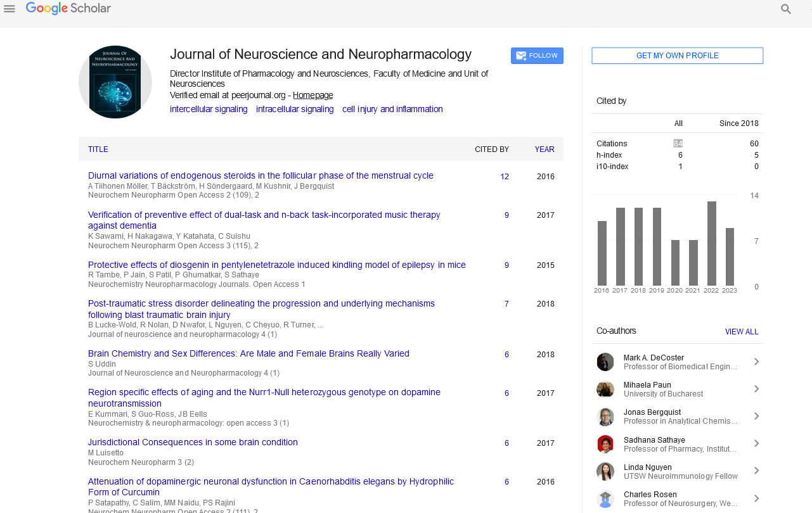Open the Homepage link

pos(313,96)
